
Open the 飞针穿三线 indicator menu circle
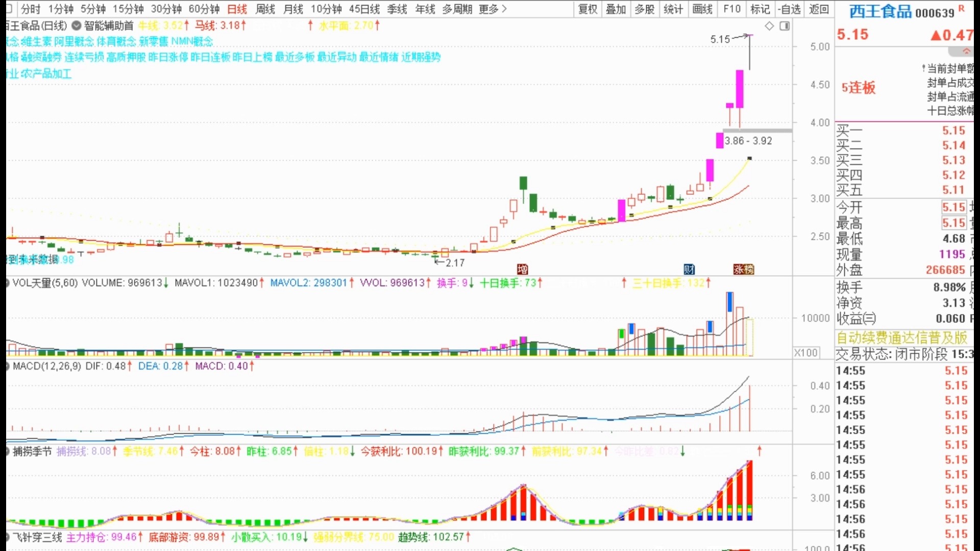(7, 537)
